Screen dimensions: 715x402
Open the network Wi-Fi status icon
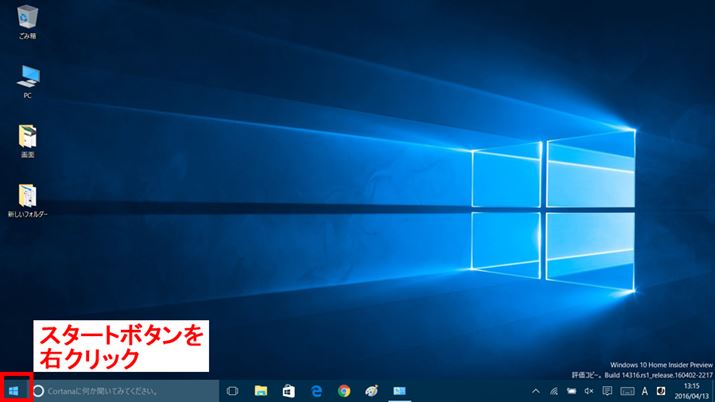(553, 391)
